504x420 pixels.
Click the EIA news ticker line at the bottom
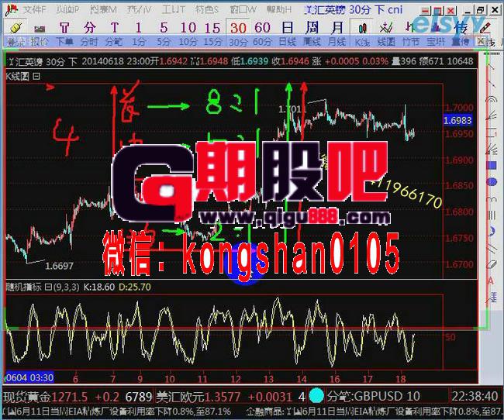pyautogui.click(x=252, y=411)
